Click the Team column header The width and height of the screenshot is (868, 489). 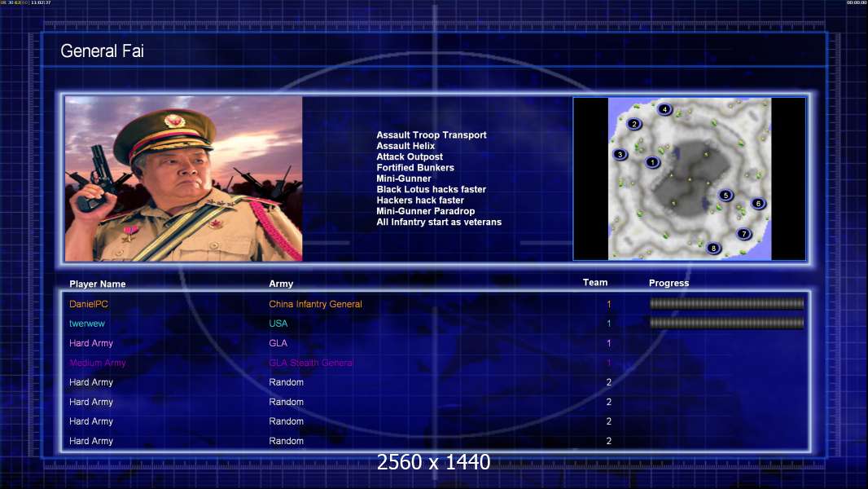[595, 283]
